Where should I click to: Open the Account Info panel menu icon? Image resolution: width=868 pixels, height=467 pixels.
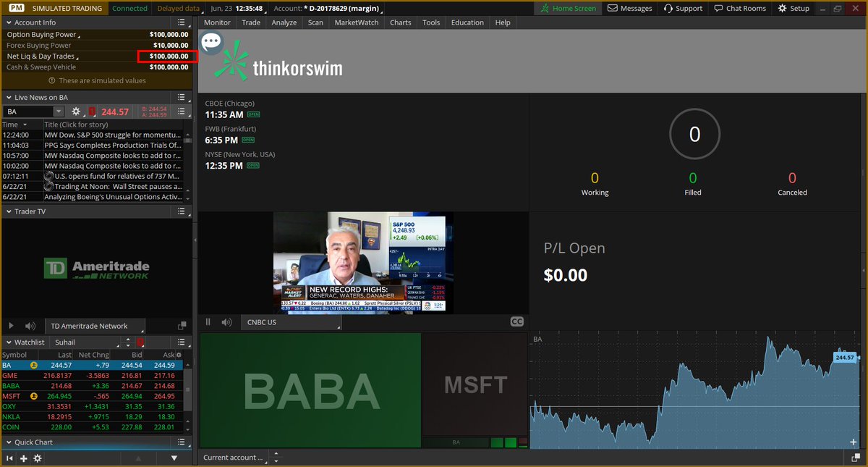pos(182,22)
